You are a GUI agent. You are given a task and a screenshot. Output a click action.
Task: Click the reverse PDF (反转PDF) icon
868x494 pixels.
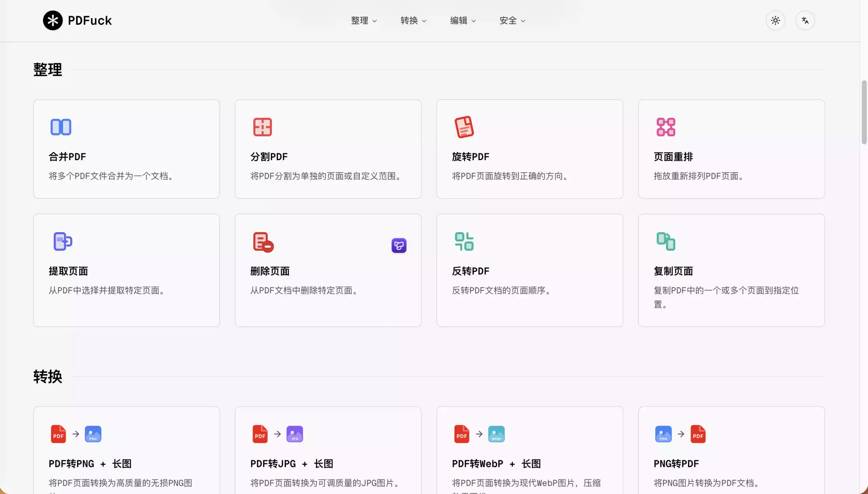pyautogui.click(x=464, y=241)
